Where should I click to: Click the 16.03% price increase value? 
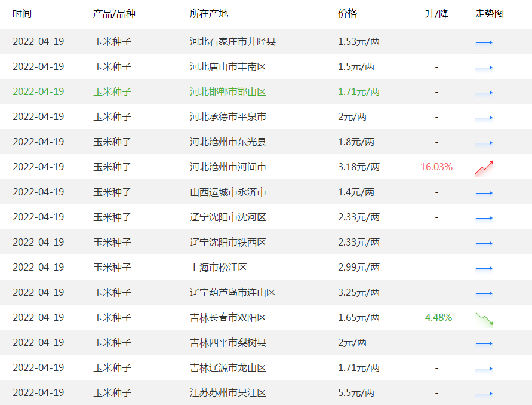coord(436,167)
